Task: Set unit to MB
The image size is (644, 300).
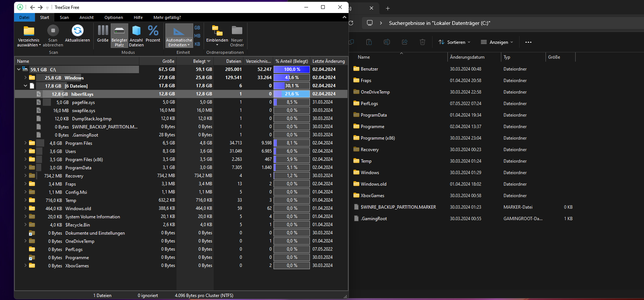Action: click(x=197, y=36)
